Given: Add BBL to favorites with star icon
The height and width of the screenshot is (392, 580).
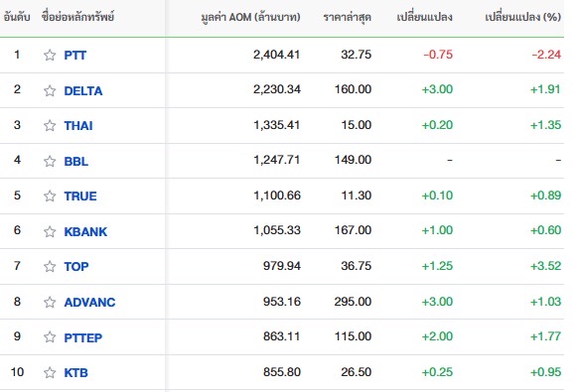Looking at the screenshot, I should pos(50,161).
